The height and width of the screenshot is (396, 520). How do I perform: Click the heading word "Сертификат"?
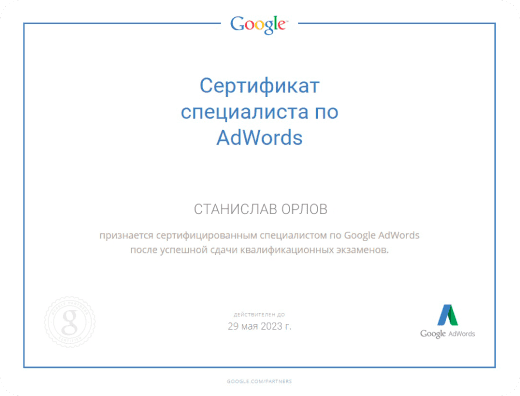coord(259,86)
